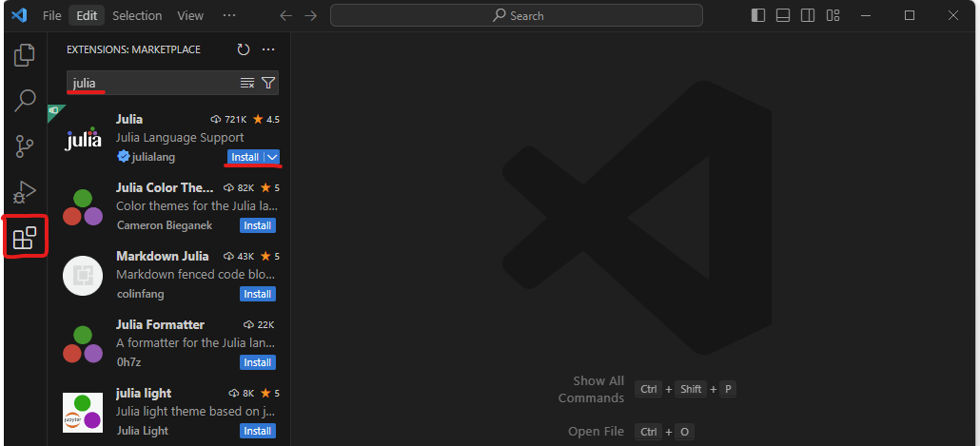Viewport: 980px width, 446px height.
Task: Click Show All Commands hint text
Action: coord(591,389)
